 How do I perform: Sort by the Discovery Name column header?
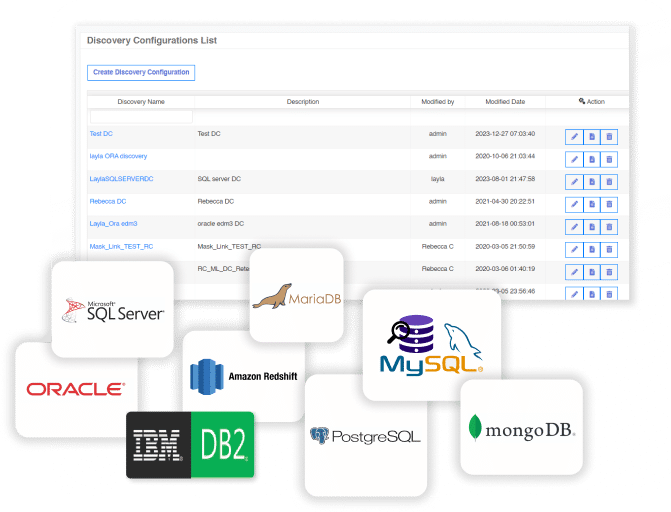click(x=141, y=101)
